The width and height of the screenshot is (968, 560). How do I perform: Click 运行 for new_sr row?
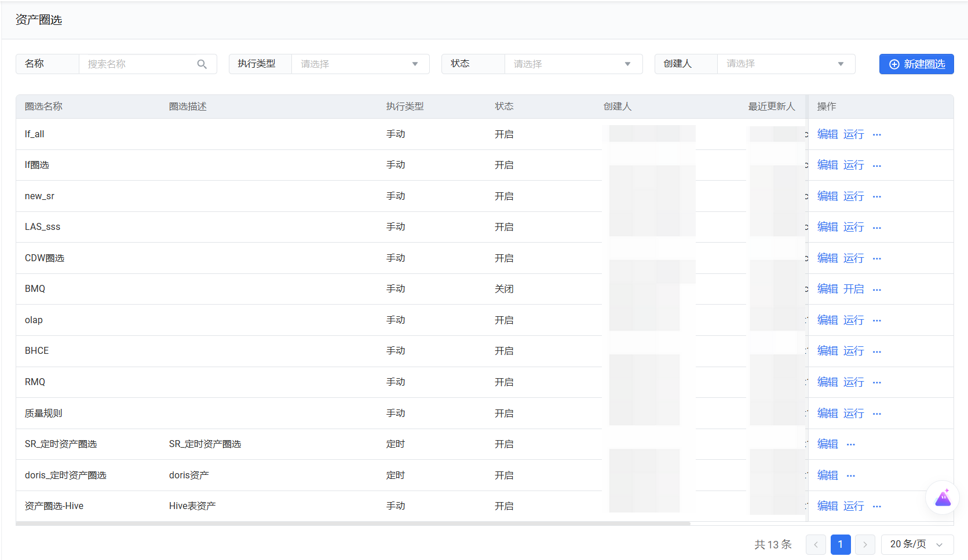click(x=853, y=196)
